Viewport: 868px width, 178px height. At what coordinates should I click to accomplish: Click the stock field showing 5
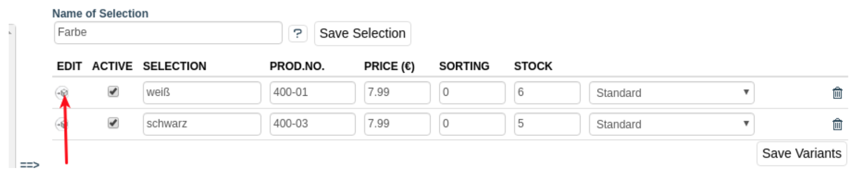pyautogui.click(x=547, y=124)
